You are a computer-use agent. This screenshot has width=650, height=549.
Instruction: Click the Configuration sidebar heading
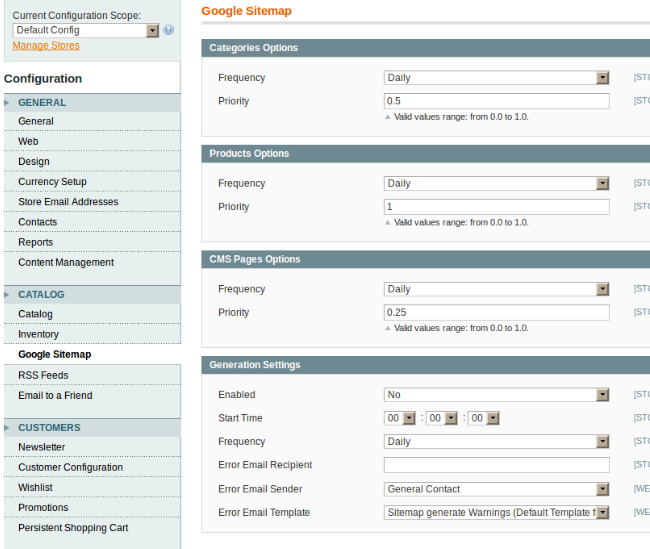(x=43, y=79)
